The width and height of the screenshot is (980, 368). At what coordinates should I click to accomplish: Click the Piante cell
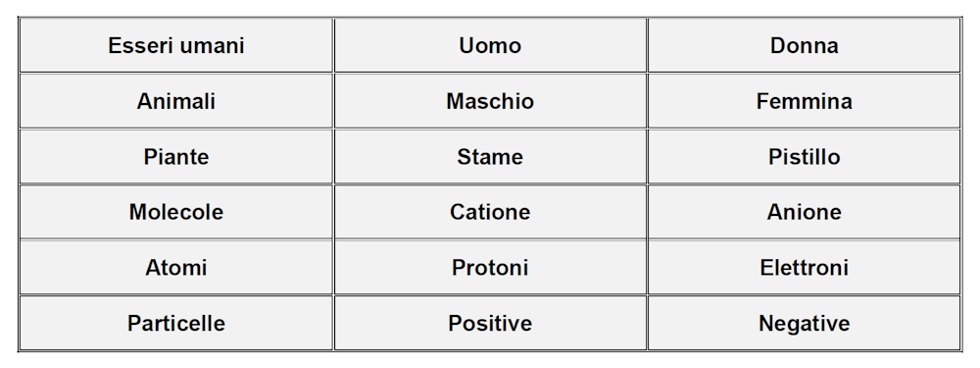click(176, 156)
